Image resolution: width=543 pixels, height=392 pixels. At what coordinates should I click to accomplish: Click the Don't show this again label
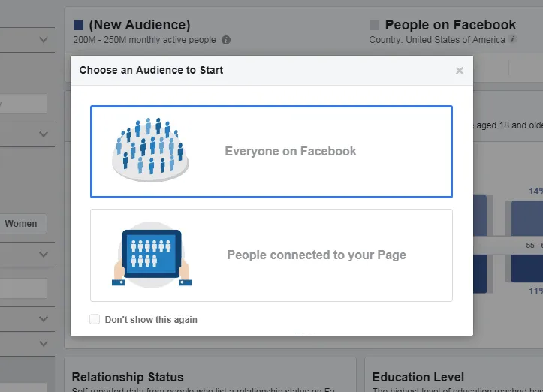(151, 319)
